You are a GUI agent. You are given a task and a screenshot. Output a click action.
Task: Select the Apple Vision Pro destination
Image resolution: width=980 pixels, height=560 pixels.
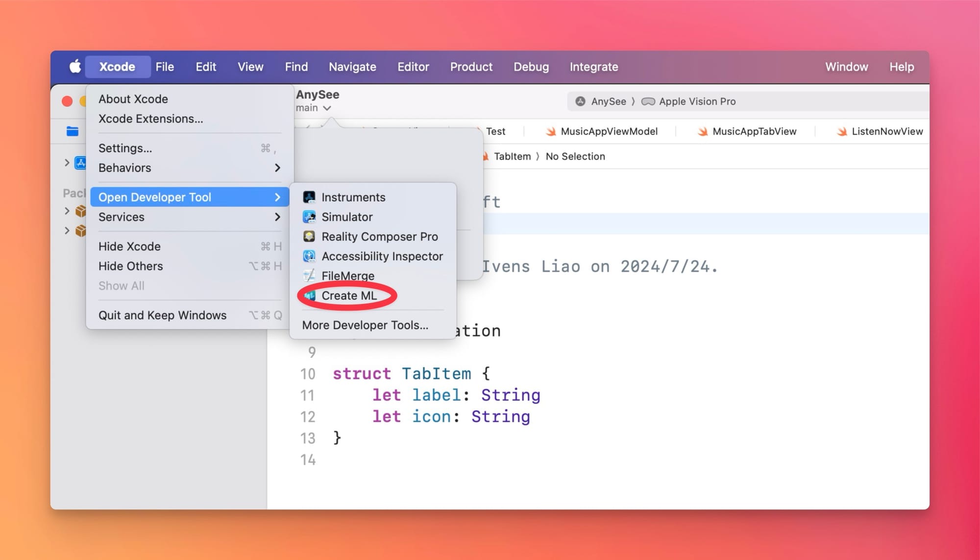tap(697, 102)
